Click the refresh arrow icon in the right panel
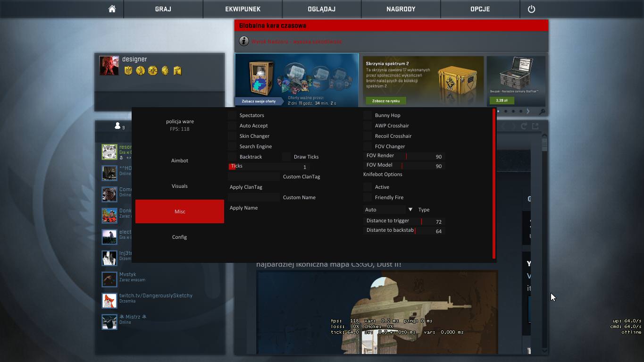 [x=523, y=126]
